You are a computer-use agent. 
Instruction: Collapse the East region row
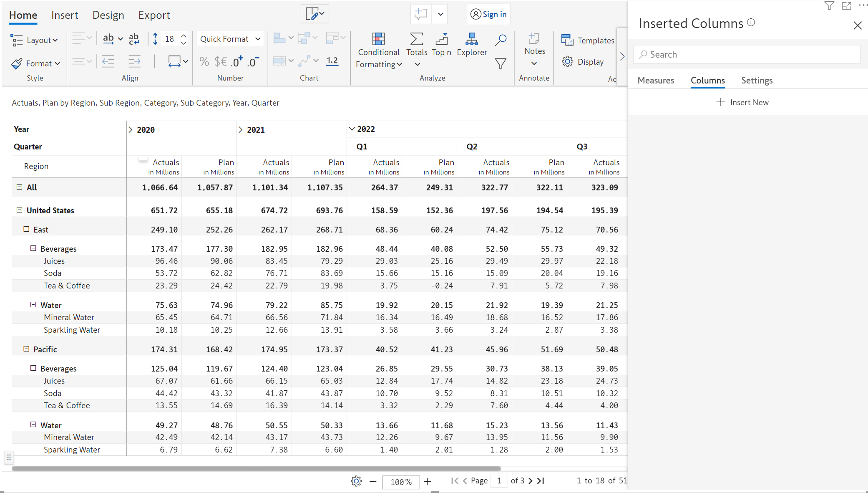pos(26,229)
